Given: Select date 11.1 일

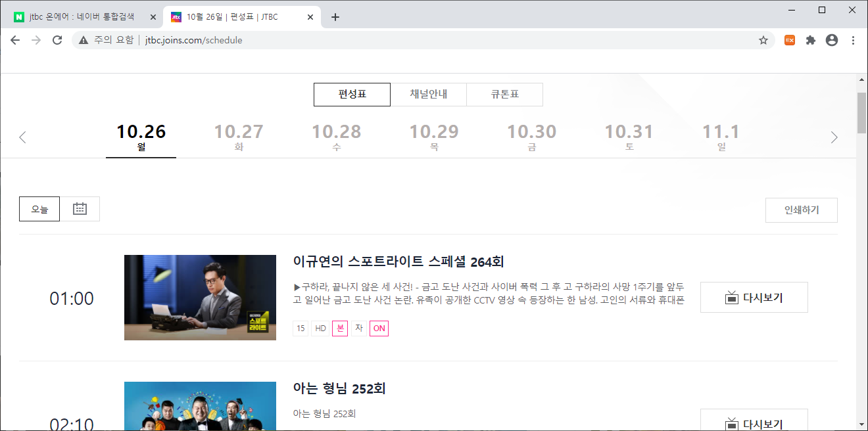Looking at the screenshot, I should point(721,138).
